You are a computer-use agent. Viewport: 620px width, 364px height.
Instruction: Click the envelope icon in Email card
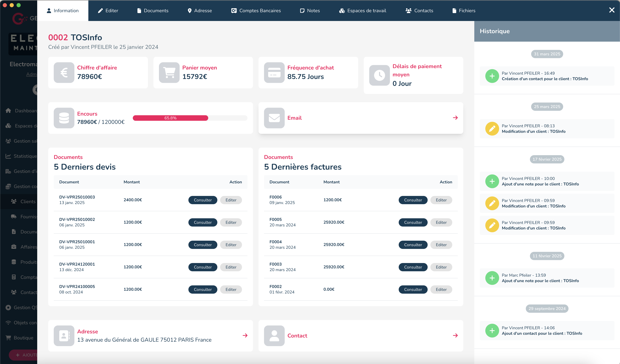pos(274,118)
